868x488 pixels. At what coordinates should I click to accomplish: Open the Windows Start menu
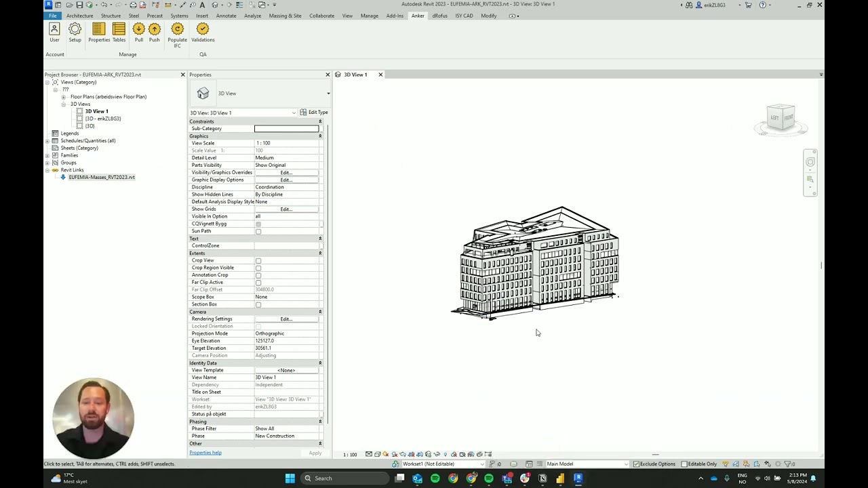tap(290, 479)
